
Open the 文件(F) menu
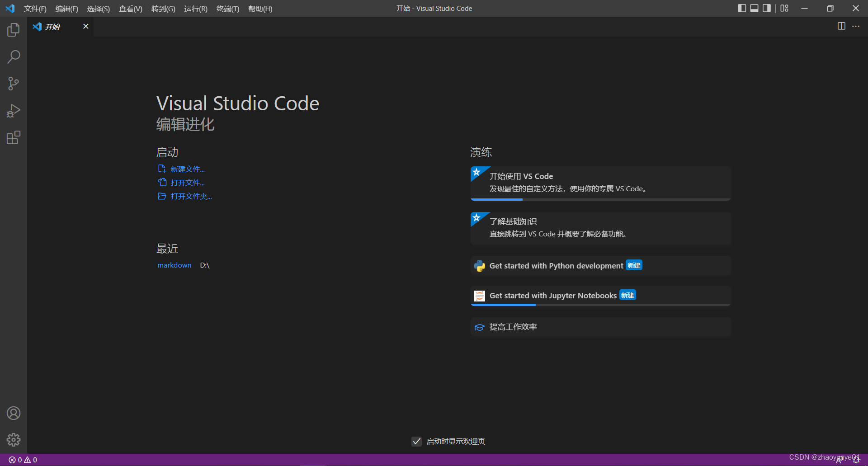coord(35,9)
